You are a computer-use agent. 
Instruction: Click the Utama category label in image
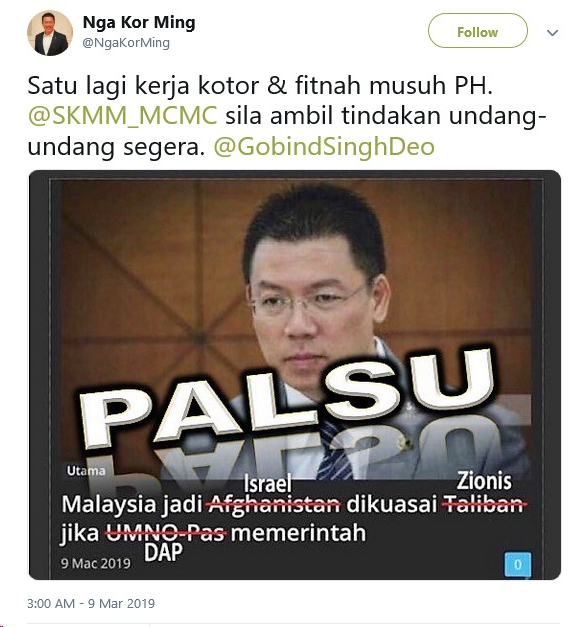tap(86, 471)
